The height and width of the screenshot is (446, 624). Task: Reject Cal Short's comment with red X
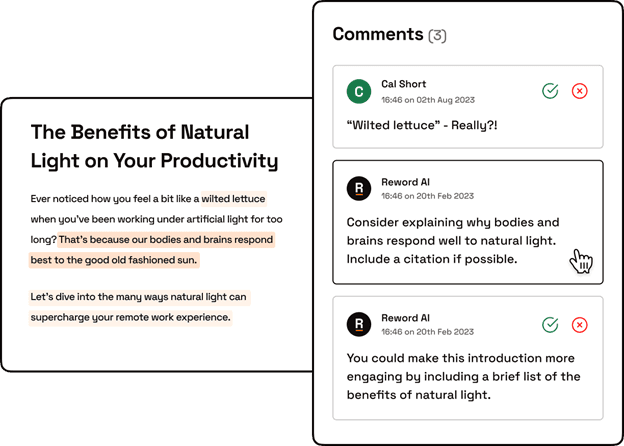coord(579,91)
